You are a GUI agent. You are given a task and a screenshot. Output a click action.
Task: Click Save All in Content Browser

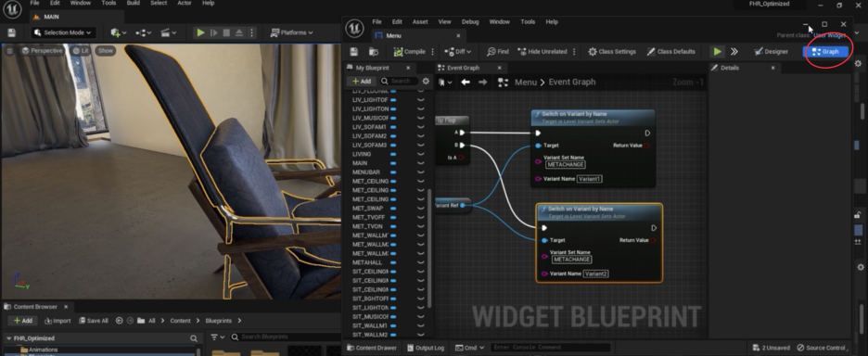(x=93, y=321)
